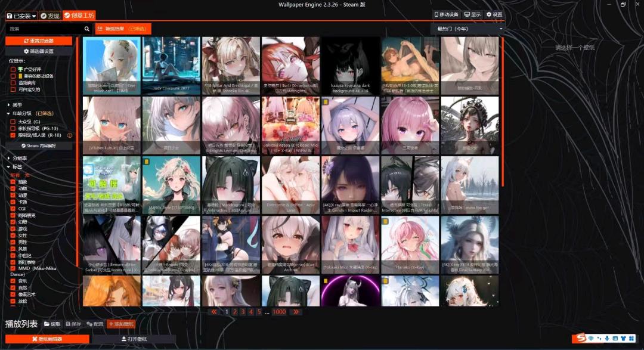Screen dimensions: 644x350
Task: Click the plus 添加壁纸 button in playlist
Action: pyautogui.click(x=120, y=324)
